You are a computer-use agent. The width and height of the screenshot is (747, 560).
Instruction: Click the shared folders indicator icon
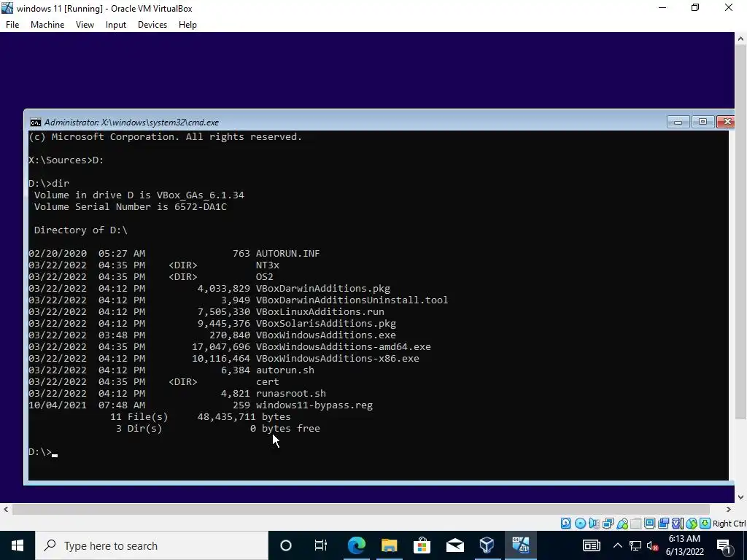[636, 524]
